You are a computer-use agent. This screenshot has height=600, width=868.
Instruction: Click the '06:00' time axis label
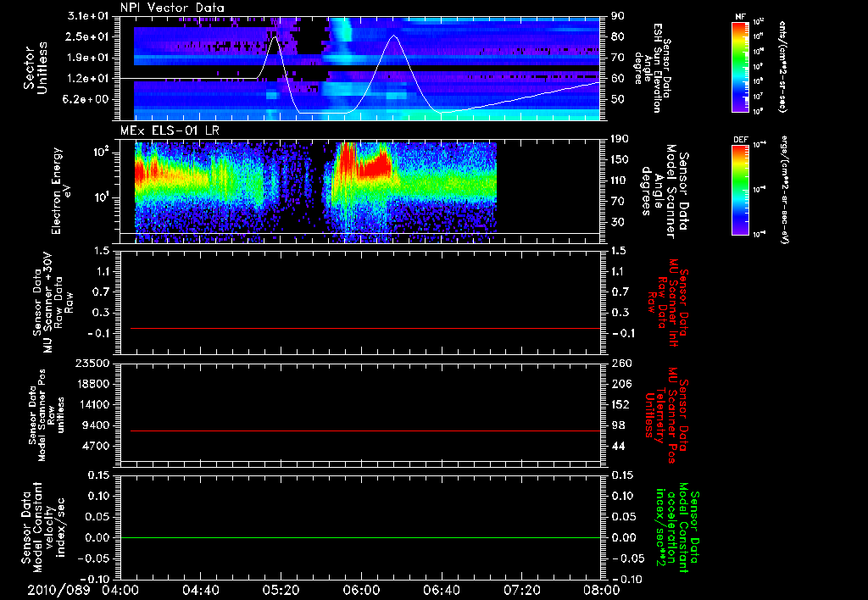[x=361, y=590]
